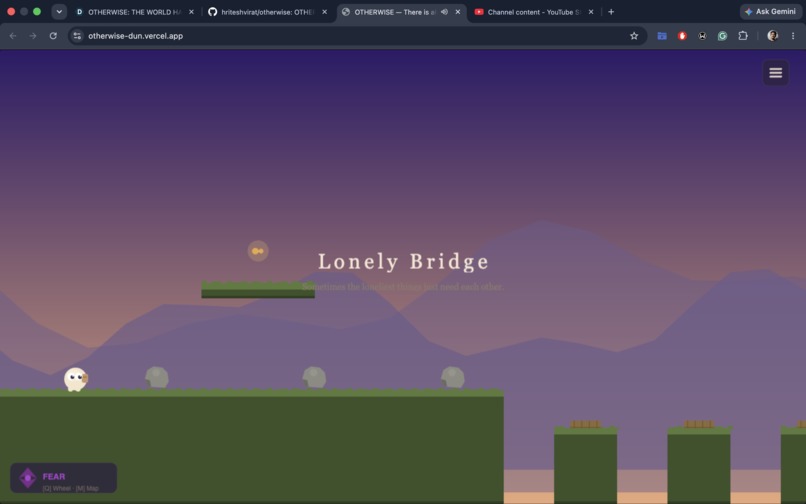
Task: Open the blue folder extension icon
Action: tap(662, 36)
